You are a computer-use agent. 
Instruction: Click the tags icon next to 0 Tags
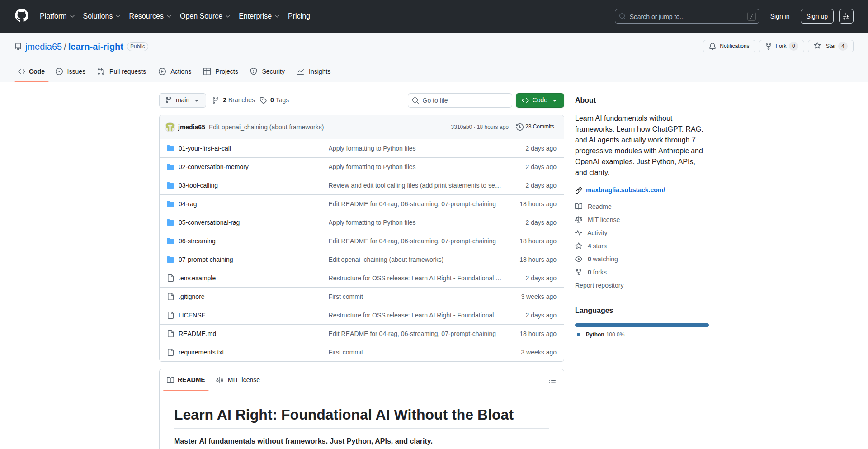tap(263, 100)
